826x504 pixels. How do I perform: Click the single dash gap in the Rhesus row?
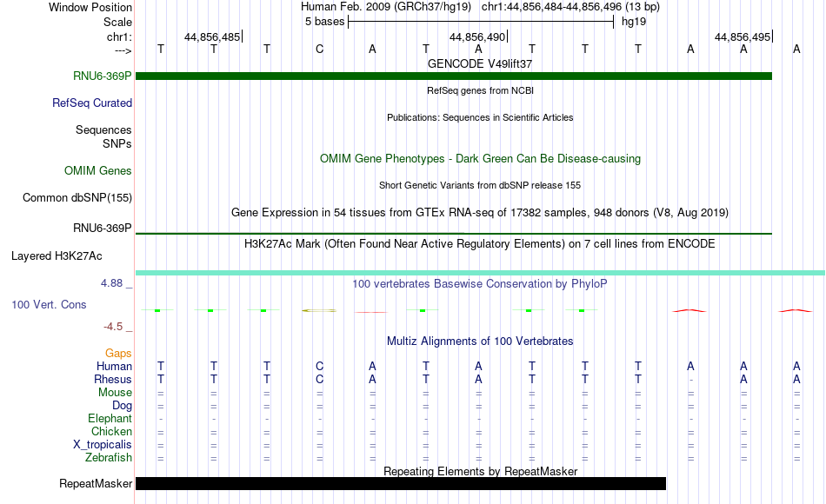tap(690, 380)
